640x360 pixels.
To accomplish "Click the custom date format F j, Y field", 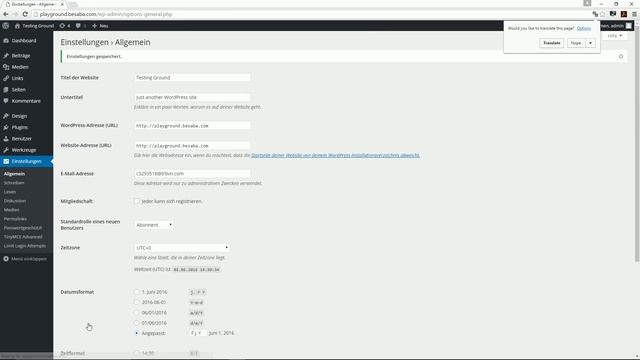I will [198, 333].
